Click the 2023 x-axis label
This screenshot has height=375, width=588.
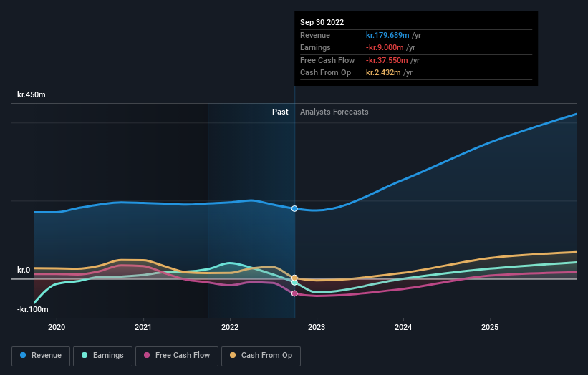tap(317, 328)
